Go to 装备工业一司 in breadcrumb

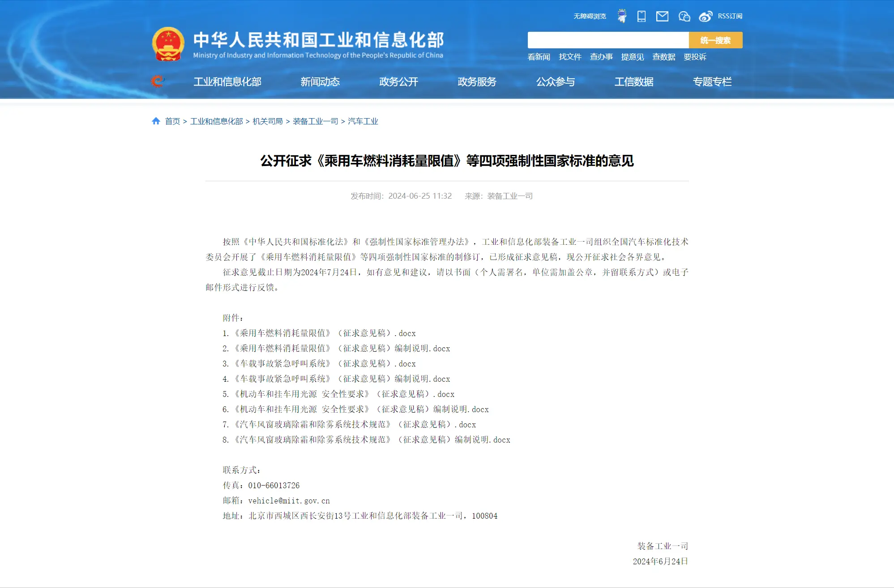click(x=315, y=121)
